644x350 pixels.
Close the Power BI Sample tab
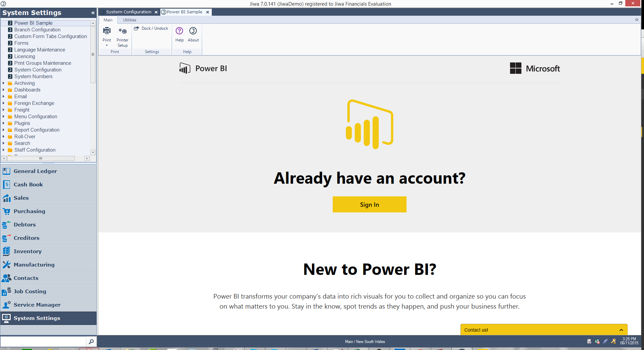point(207,12)
